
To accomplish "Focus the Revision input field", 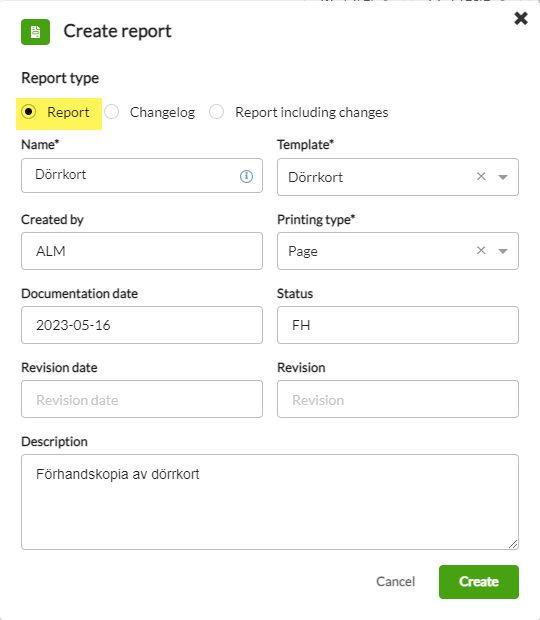I will pyautogui.click(x=398, y=399).
